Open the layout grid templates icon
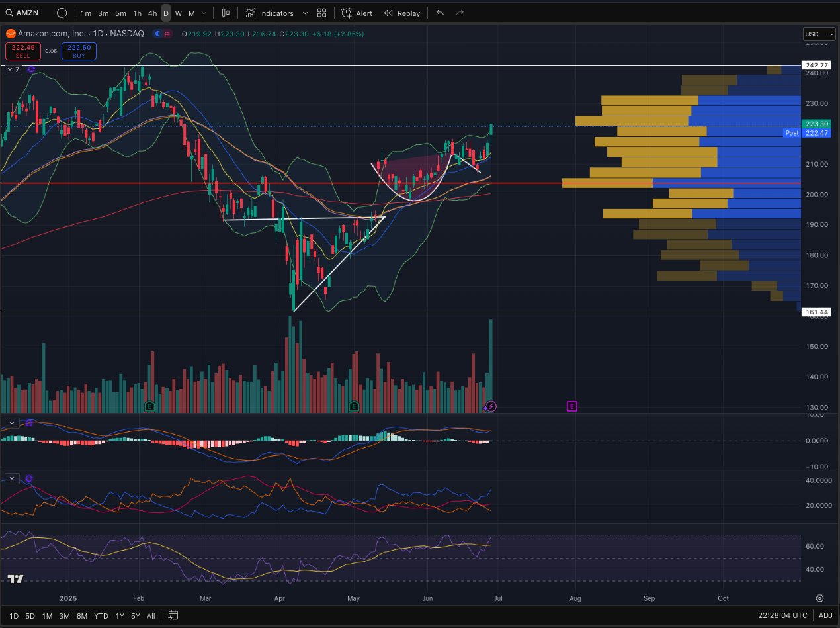The image size is (840, 628). (321, 13)
